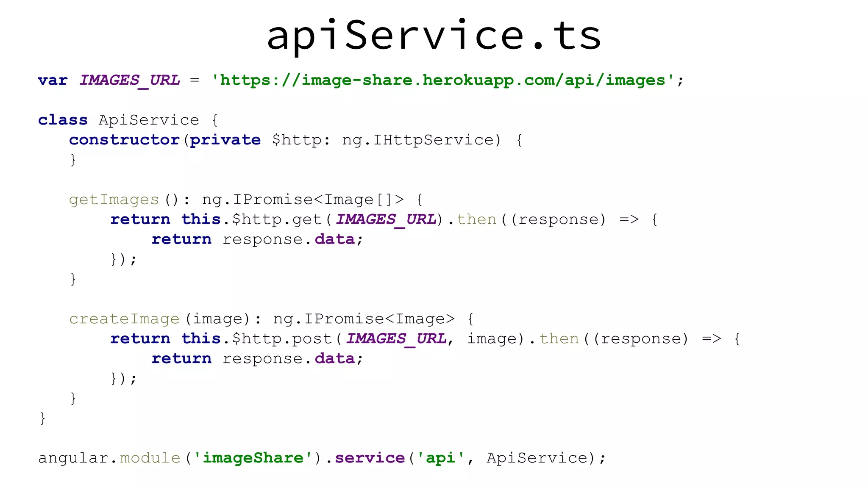Click $http.get call in getImages
Screen dimensions: 868x488
276,219
